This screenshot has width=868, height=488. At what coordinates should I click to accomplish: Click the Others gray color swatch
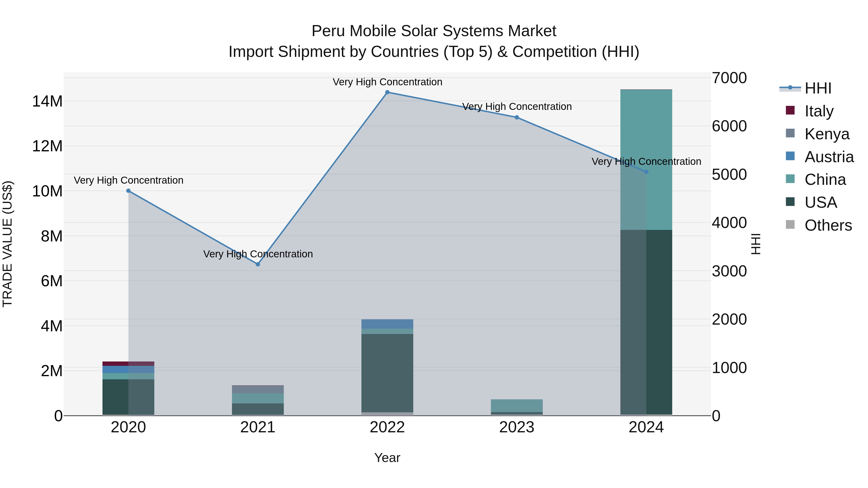(x=790, y=225)
